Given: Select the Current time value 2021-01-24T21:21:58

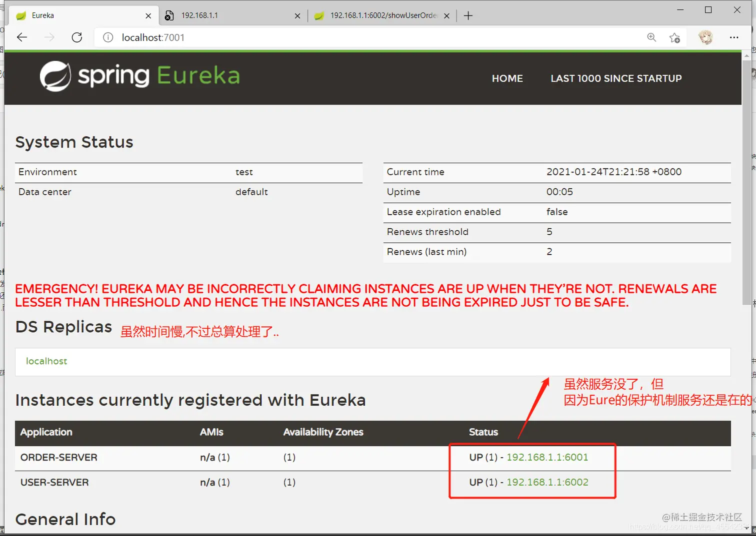Looking at the screenshot, I should pos(614,172).
